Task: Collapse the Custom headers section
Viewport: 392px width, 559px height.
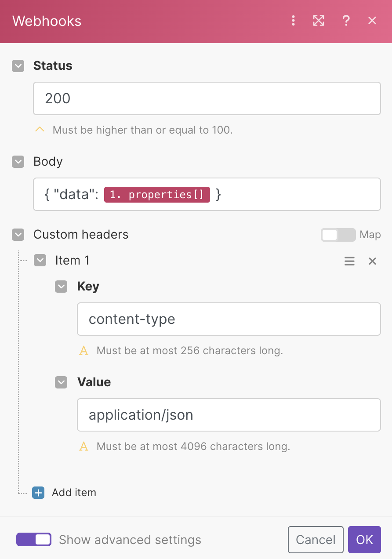Action: click(18, 235)
